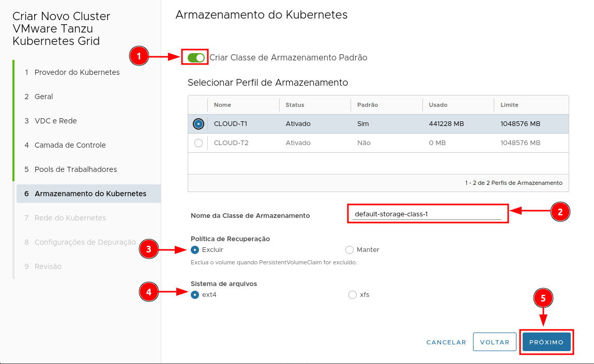Go to step 2 Geral
The image size is (594, 364).
pos(39,97)
